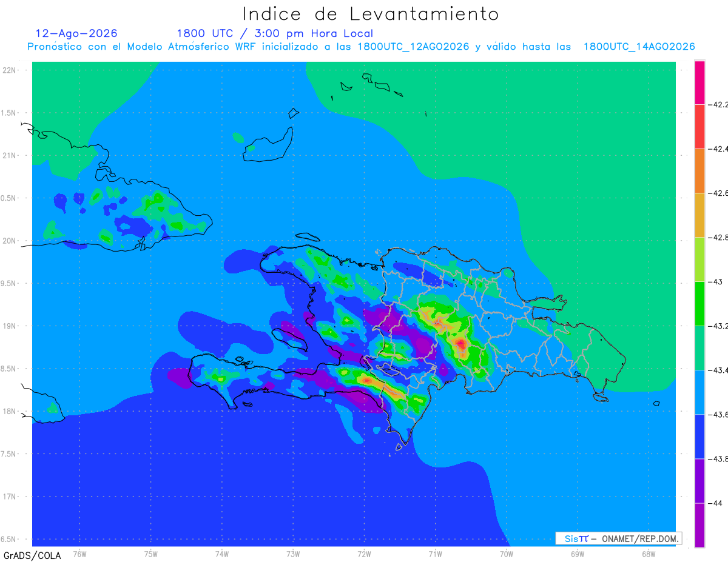
Task: Click the legend value '-43.2'
Action: [719, 326]
